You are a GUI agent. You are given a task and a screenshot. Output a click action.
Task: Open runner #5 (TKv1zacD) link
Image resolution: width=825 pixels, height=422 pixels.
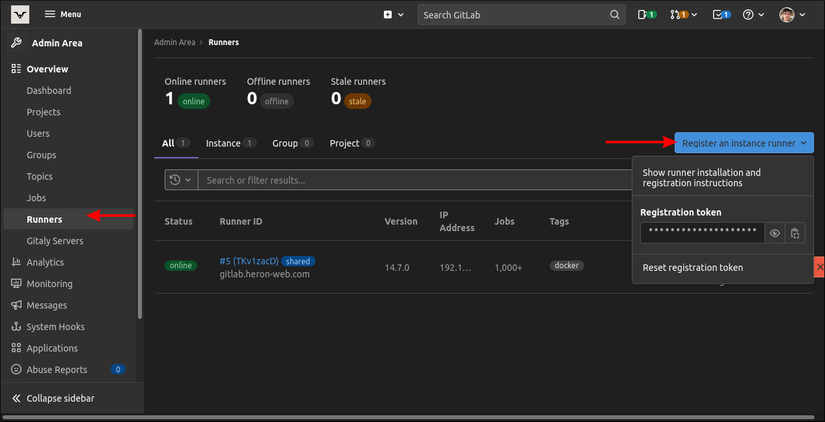point(248,261)
